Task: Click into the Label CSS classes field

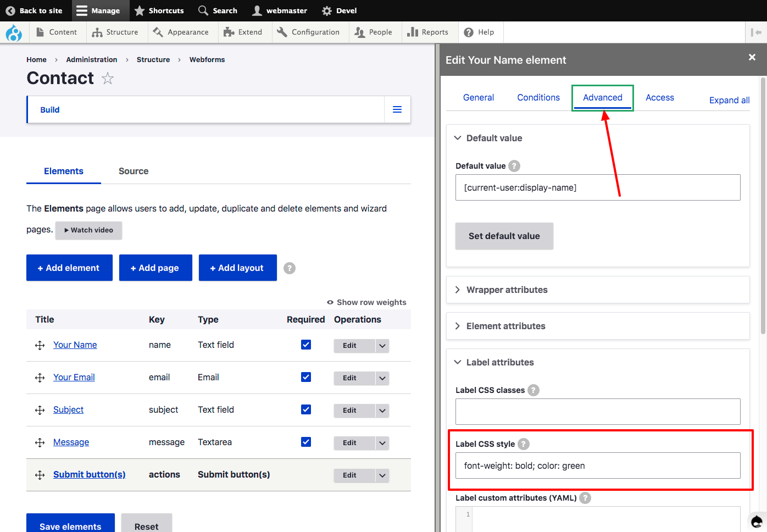Action: [x=598, y=412]
